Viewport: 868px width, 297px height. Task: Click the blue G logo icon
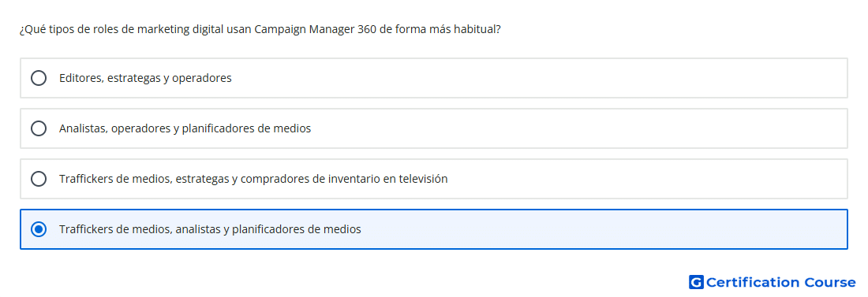click(x=696, y=283)
